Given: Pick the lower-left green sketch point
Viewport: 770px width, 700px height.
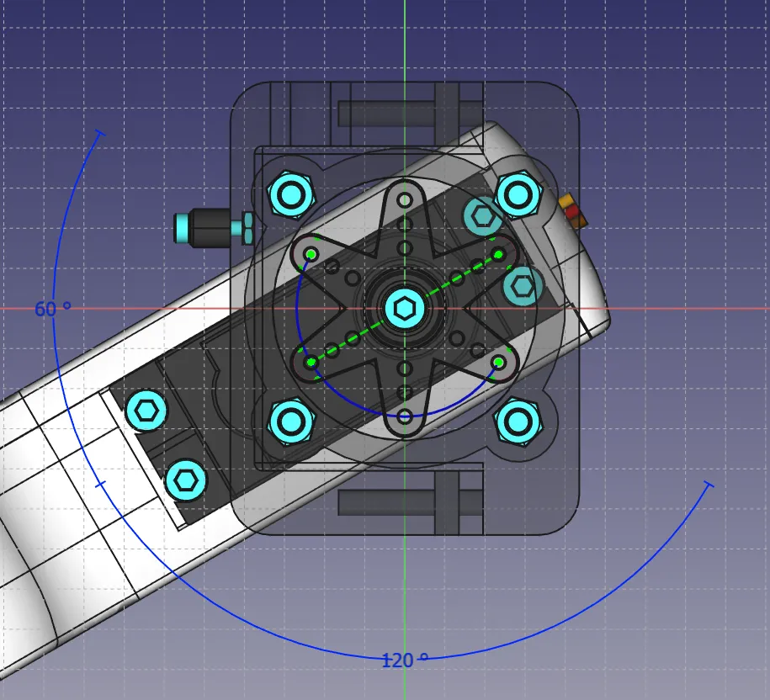Looking at the screenshot, I should click(x=311, y=363).
